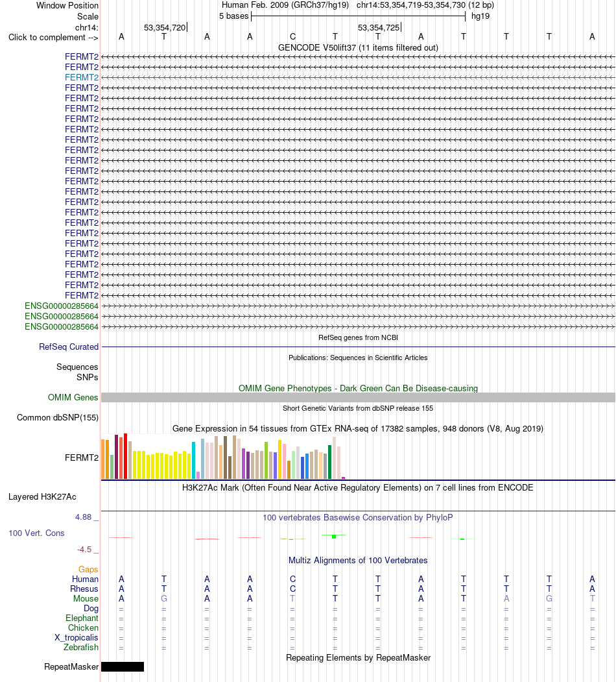The width and height of the screenshot is (616, 682).
Task: Select the X_tropicalis alignment row label
Action: [x=77, y=638]
